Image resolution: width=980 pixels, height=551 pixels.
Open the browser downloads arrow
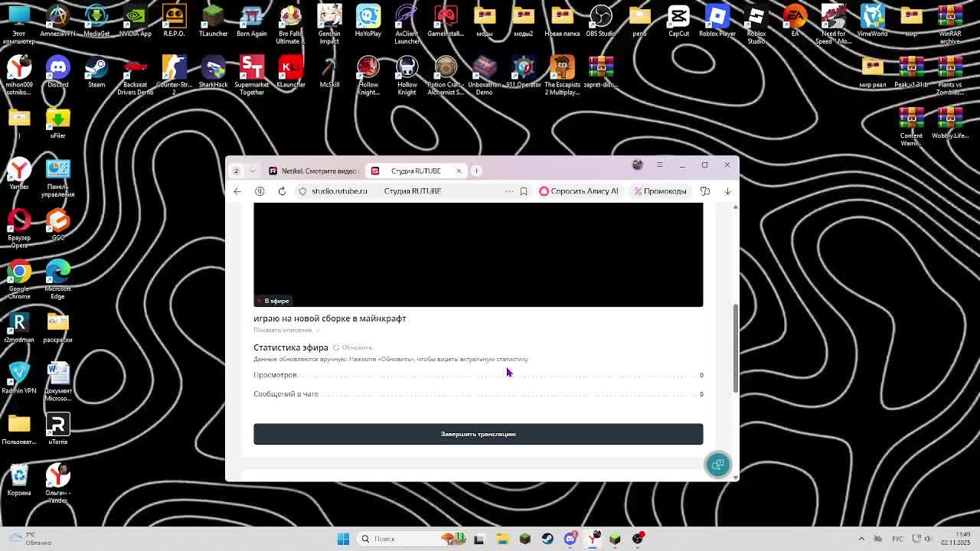(x=727, y=191)
